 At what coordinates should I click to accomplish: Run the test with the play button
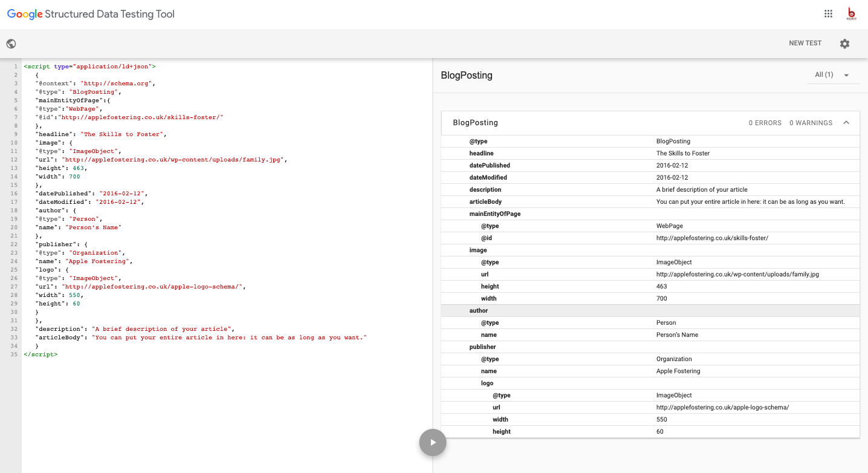433,442
